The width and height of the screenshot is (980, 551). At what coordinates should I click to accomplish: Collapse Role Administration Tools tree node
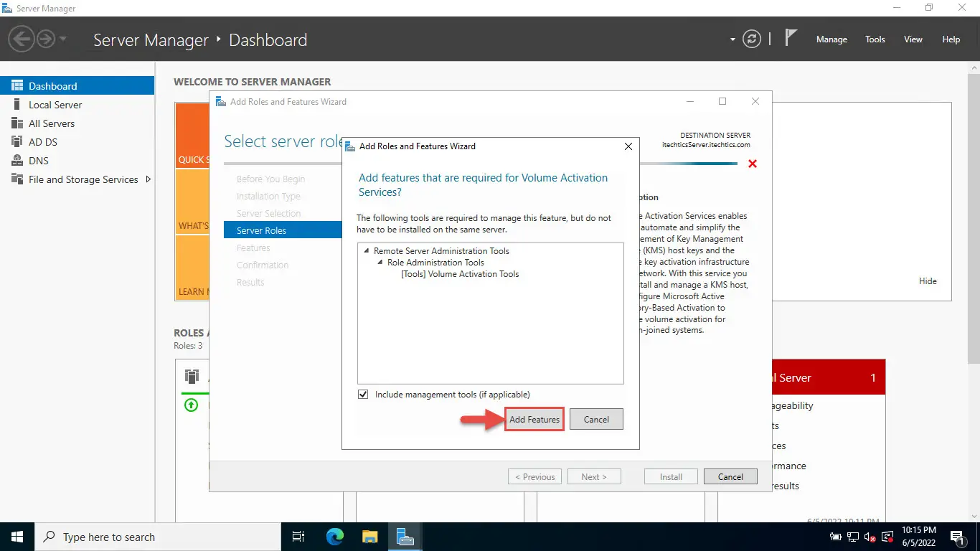pyautogui.click(x=380, y=263)
